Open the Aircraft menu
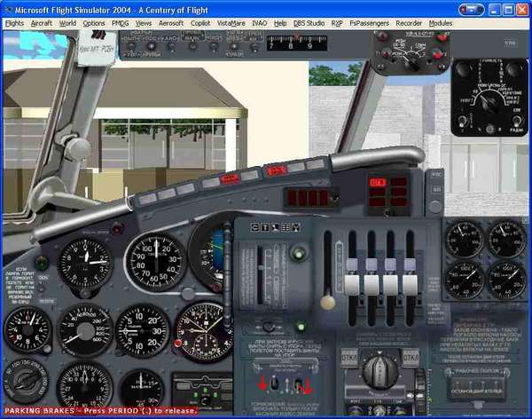Screen dimensions: 532x419 click(41, 22)
